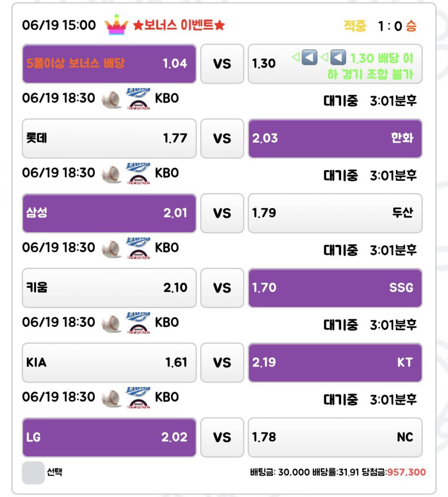448x497 pixels.
Task: Select 롯데 at odds 1.77
Action: point(109,138)
